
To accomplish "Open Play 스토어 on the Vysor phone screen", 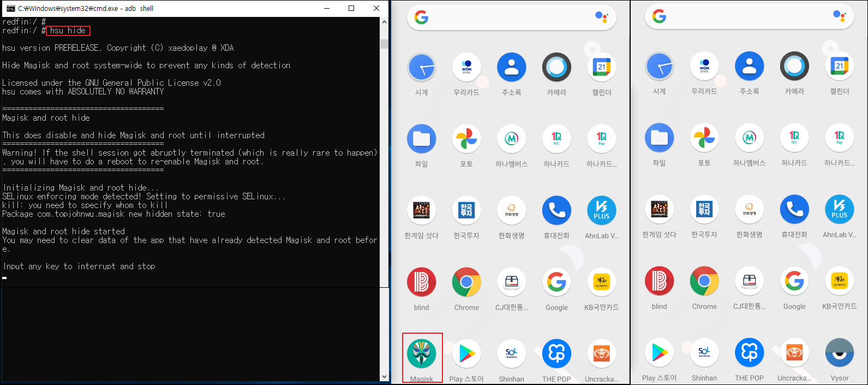I will (x=660, y=353).
